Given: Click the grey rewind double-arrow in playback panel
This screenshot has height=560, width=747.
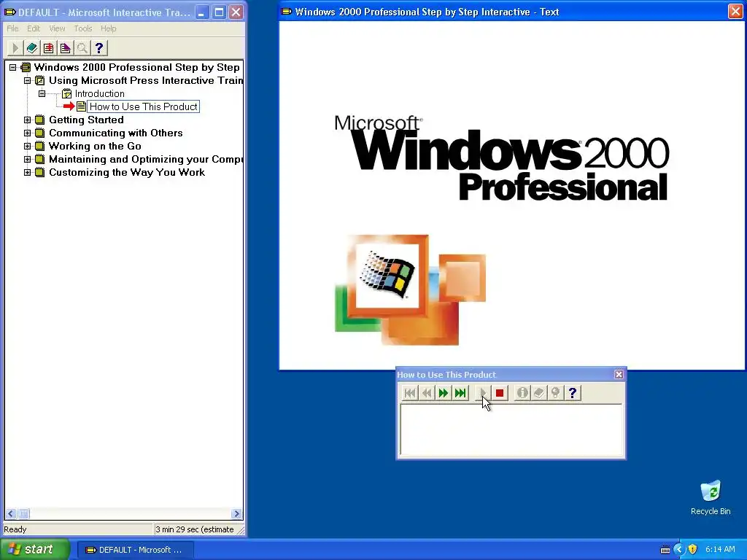Looking at the screenshot, I should [426, 393].
